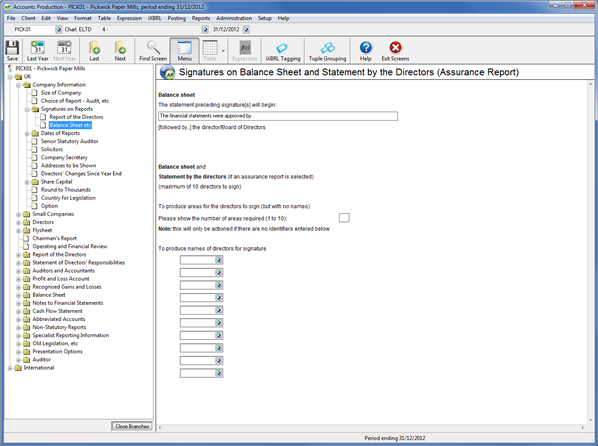The height and width of the screenshot is (446, 598).
Task: Click the Save floppy disk icon
Action: pos(12,50)
